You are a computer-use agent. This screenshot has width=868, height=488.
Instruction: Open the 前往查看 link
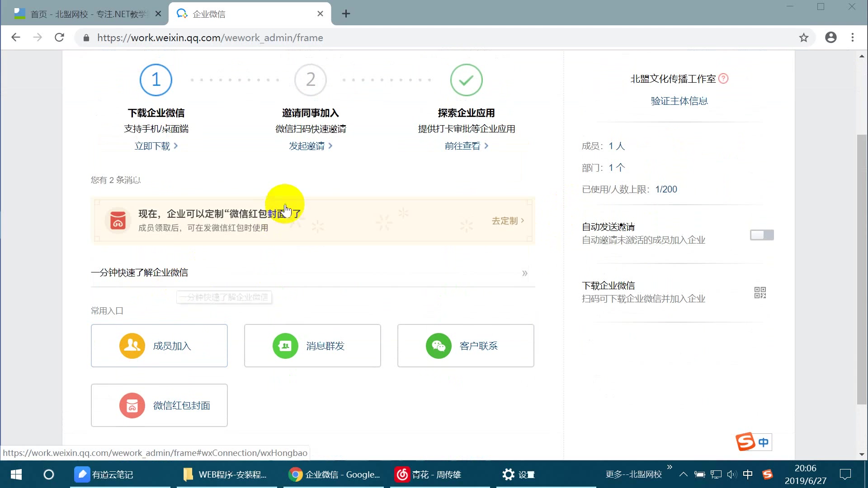(x=466, y=146)
